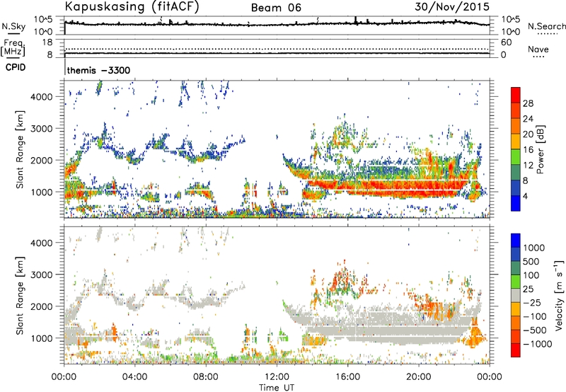This screenshot has height=392, width=566.
Task: Click the "20" label on Power colorbar
Action: tap(528, 134)
